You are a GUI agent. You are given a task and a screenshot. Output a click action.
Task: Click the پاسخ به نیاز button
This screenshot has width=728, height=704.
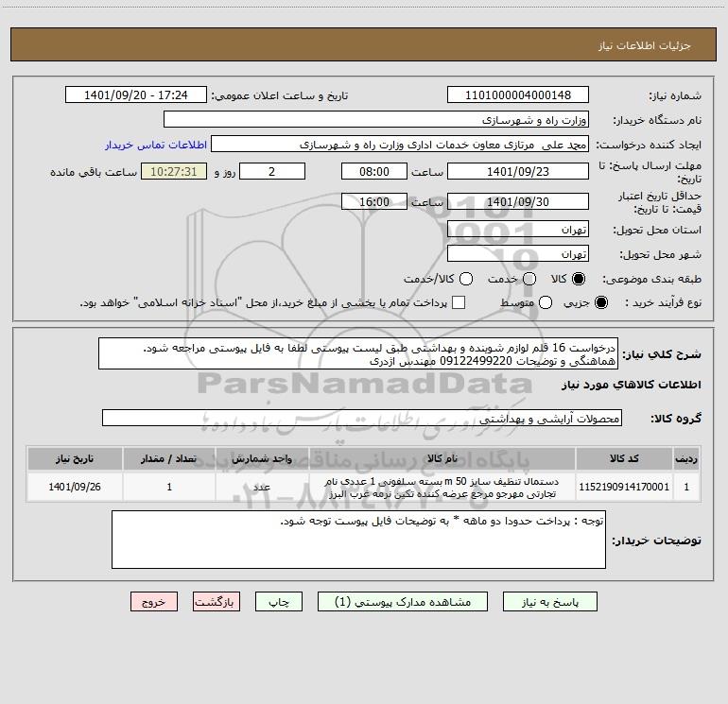pyautogui.click(x=550, y=602)
